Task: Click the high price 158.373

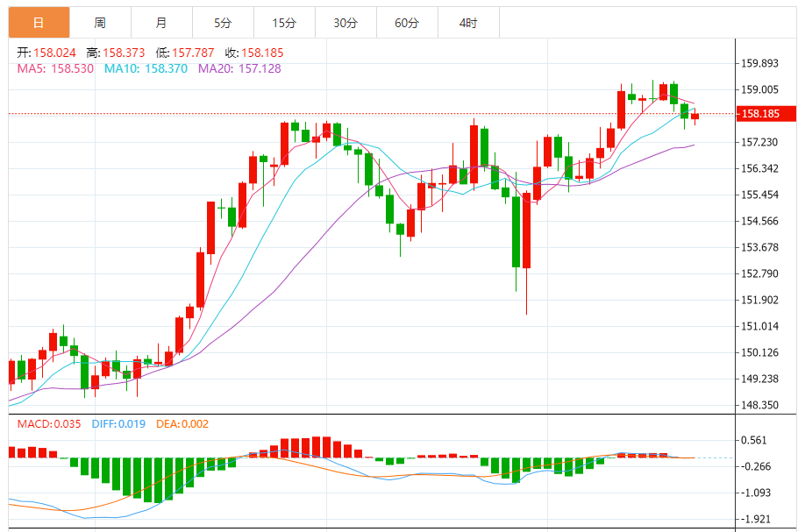Action: [x=124, y=53]
